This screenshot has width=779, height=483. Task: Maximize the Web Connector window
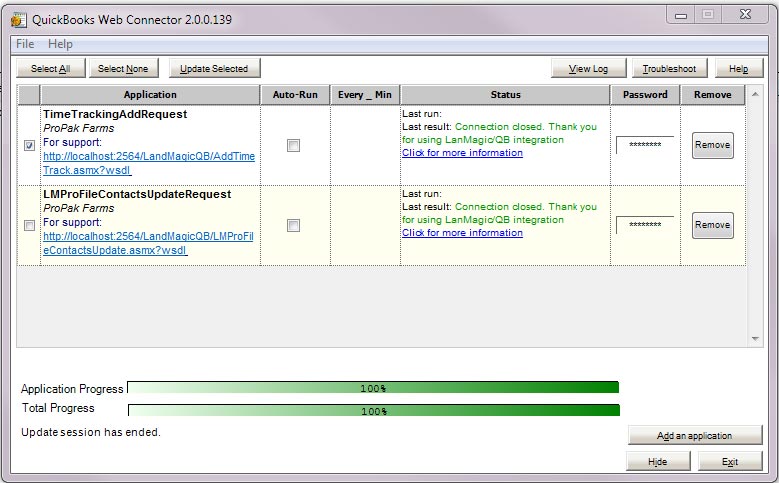point(708,15)
